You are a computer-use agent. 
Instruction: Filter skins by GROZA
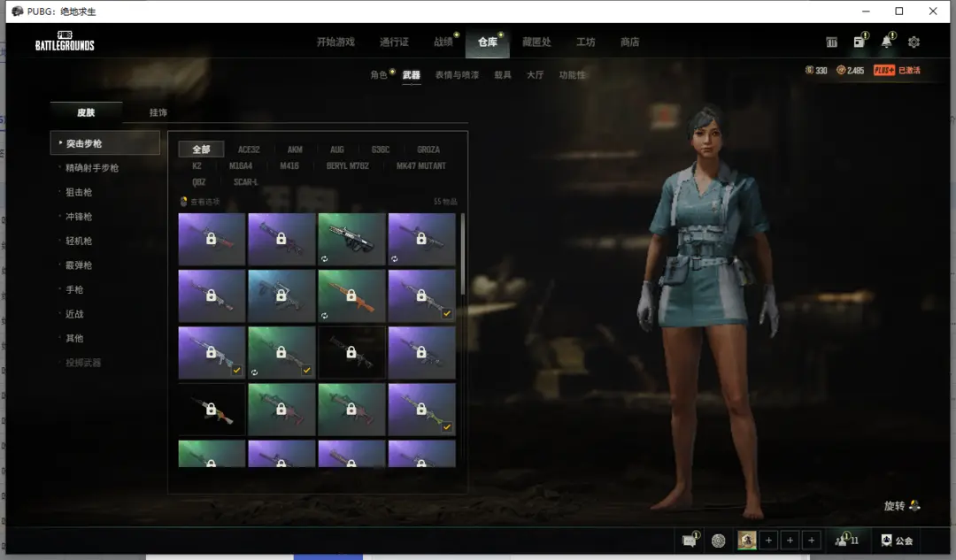428,150
